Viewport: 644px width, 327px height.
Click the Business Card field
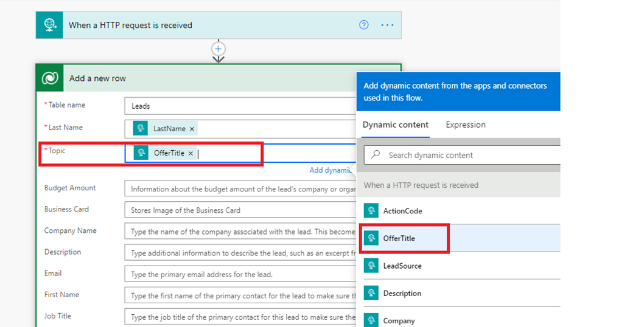[240, 210]
